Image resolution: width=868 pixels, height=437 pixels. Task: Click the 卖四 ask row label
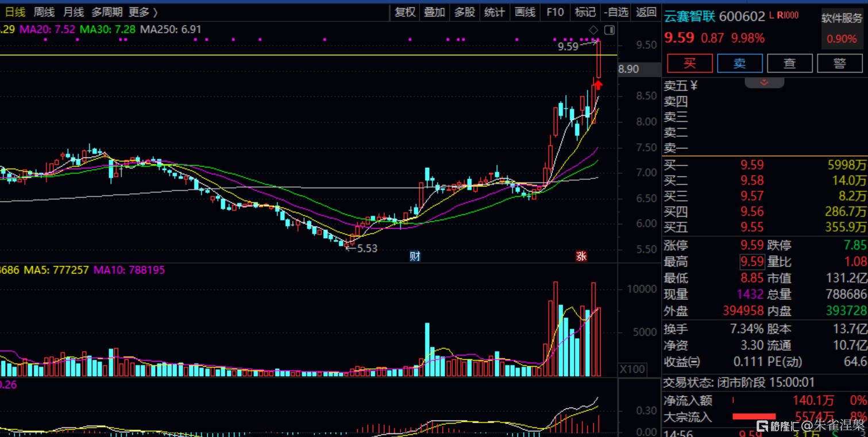pyautogui.click(x=676, y=102)
